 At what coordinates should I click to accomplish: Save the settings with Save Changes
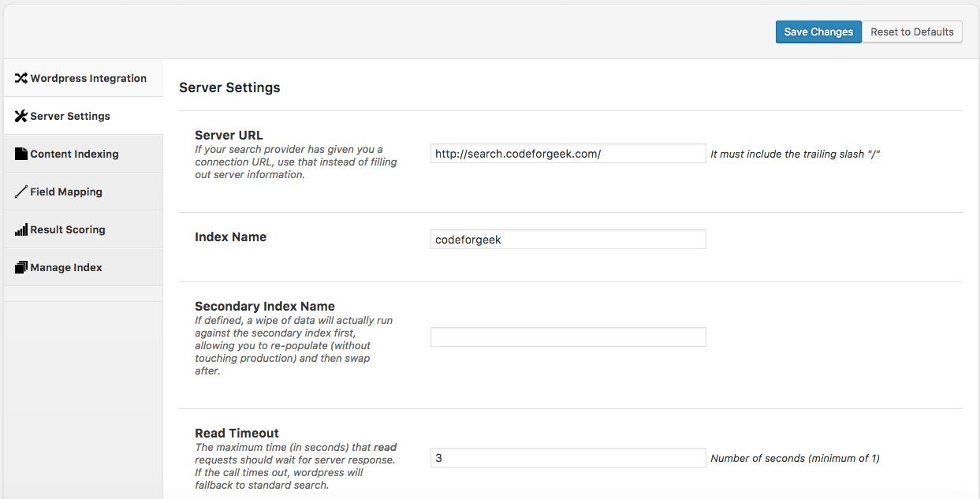tap(818, 32)
